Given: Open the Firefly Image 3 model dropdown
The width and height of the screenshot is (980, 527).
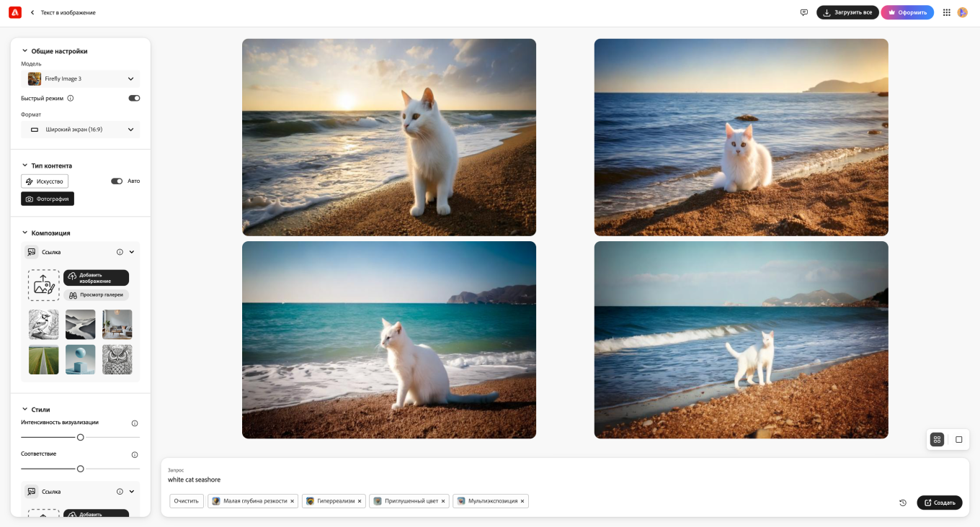Looking at the screenshot, I should click(x=81, y=78).
